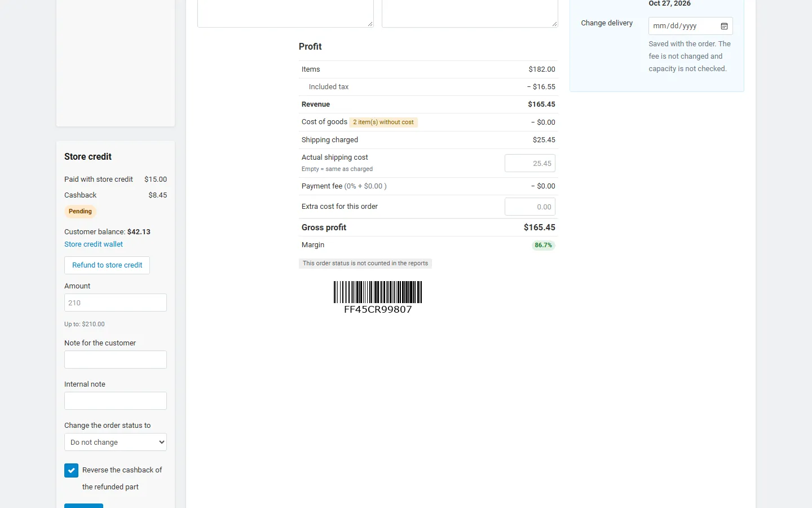Click the '2 item(s) without cost' badge
The image size is (812, 508).
point(383,122)
